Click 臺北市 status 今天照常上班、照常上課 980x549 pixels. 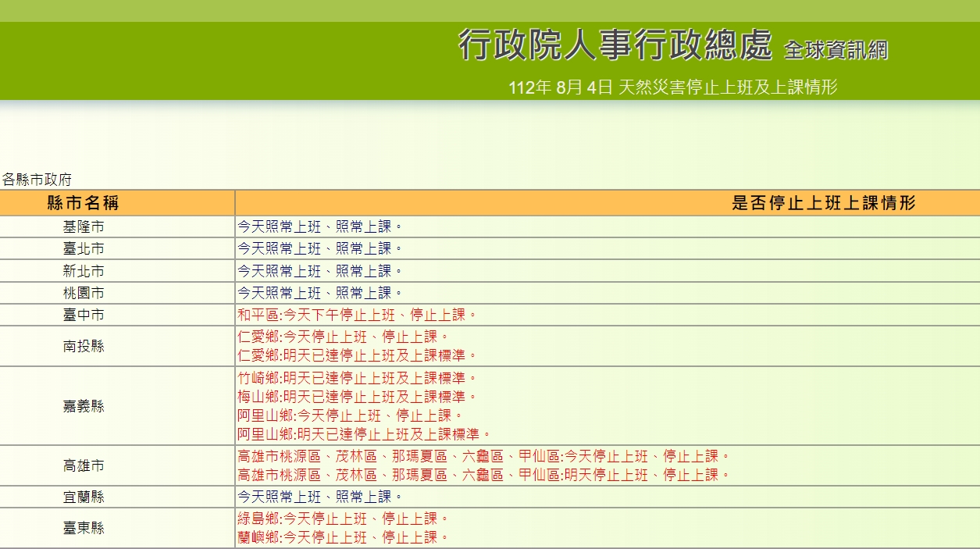click(320, 249)
